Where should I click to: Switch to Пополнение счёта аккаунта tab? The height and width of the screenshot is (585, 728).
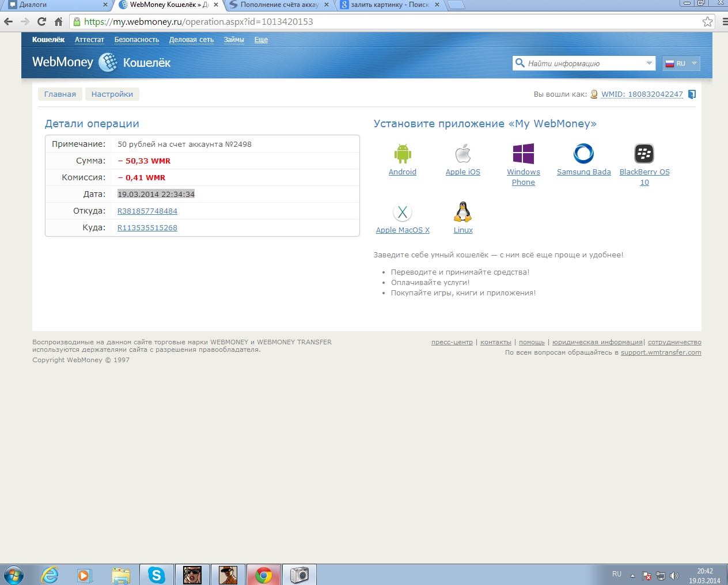(x=279, y=5)
